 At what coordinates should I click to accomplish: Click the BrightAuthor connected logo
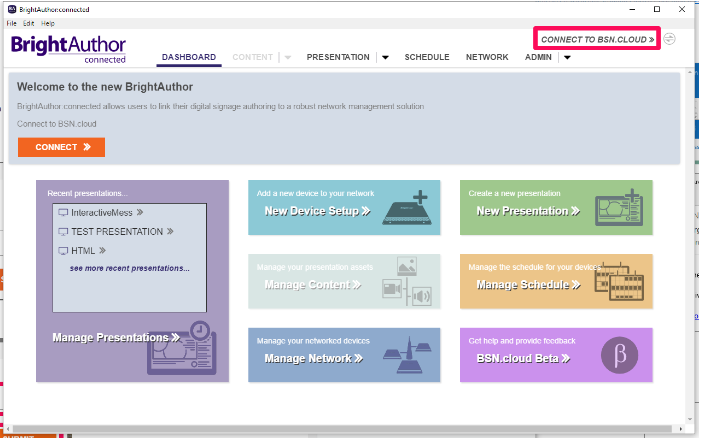[68, 49]
